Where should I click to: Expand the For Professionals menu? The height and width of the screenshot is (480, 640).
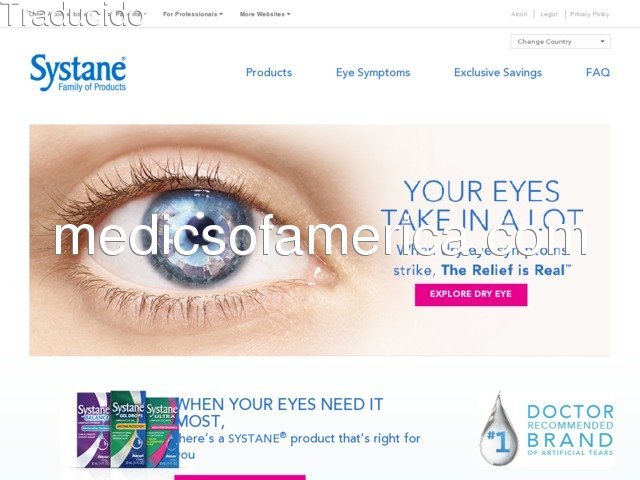[193, 14]
